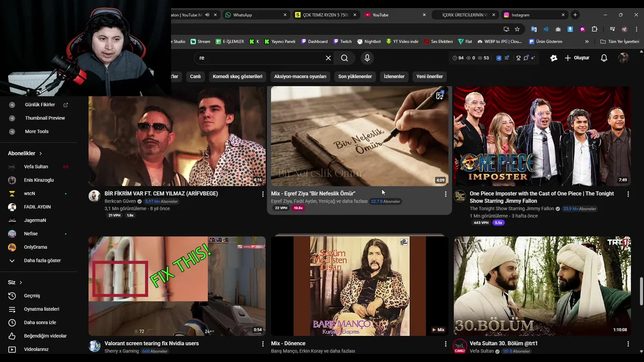
Task: Clear the search box with the X icon
Action: 329,58
